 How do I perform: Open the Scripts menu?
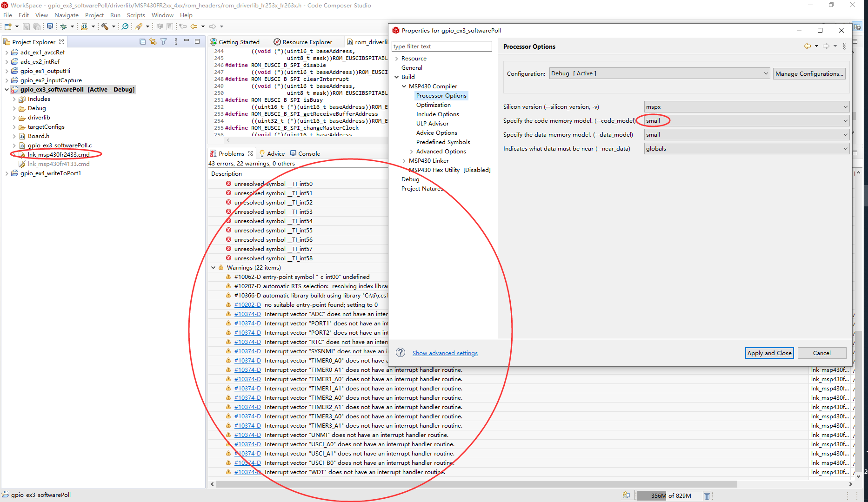(x=136, y=15)
